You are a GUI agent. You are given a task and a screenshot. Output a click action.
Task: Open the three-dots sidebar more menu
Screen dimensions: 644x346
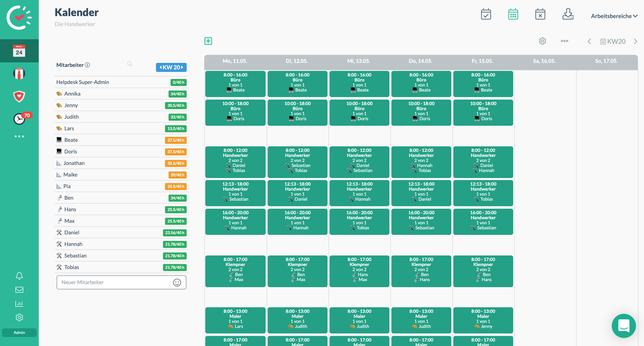coord(19,137)
